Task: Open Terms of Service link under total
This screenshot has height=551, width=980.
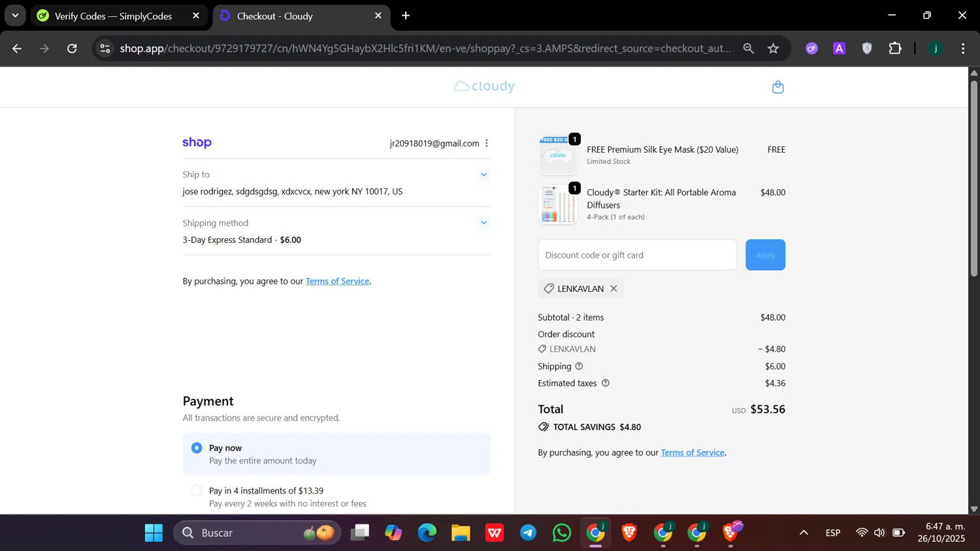Action: pos(693,452)
